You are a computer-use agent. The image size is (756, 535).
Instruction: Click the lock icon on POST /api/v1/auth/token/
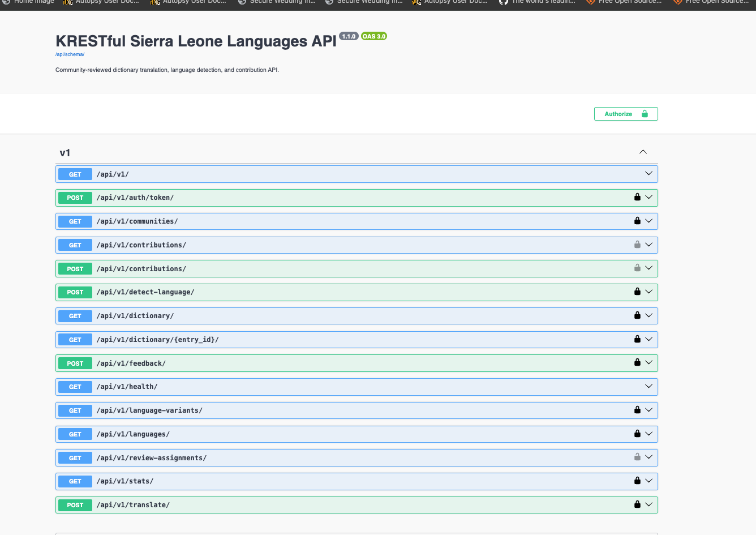(637, 197)
